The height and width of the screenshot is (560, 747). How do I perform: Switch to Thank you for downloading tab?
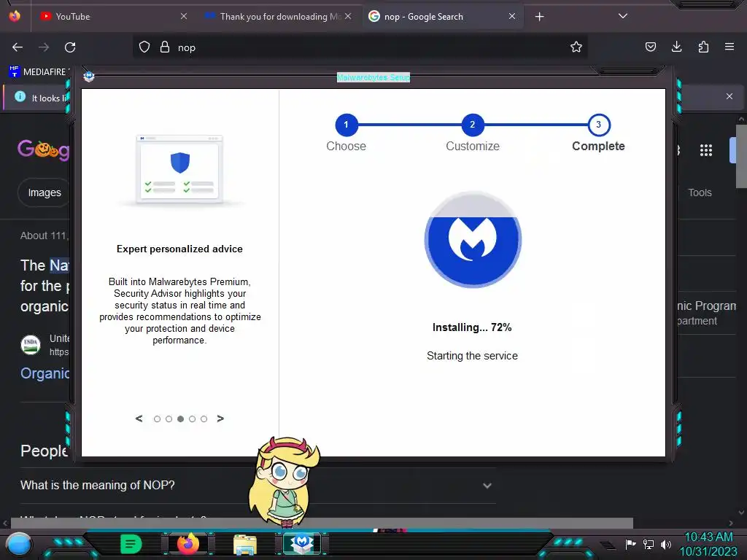pos(279,17)
